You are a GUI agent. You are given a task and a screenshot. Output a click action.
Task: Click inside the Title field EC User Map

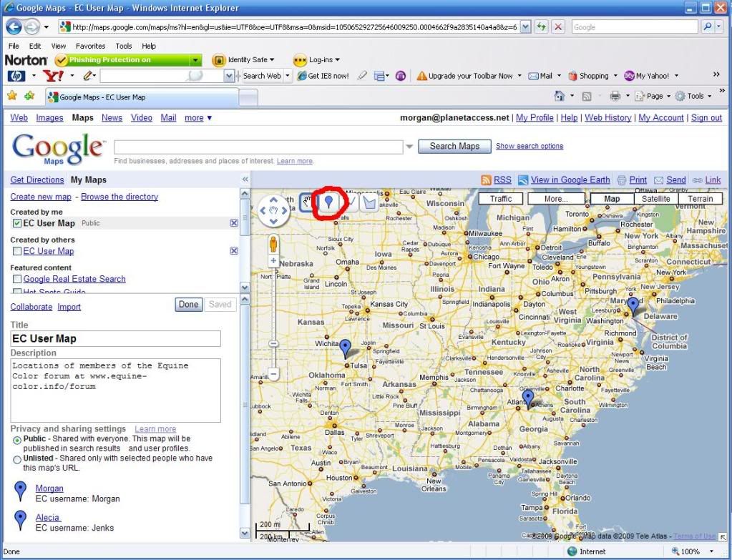[116, 339]
